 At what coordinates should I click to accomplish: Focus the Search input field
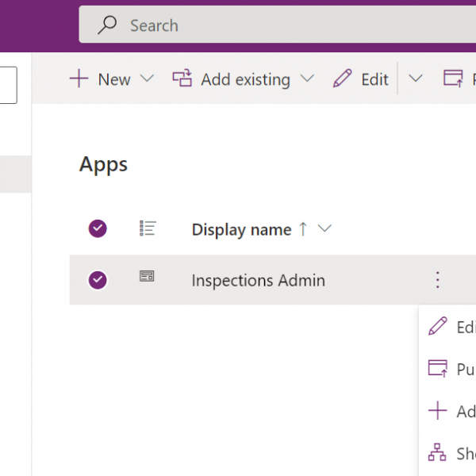point(277,25)
